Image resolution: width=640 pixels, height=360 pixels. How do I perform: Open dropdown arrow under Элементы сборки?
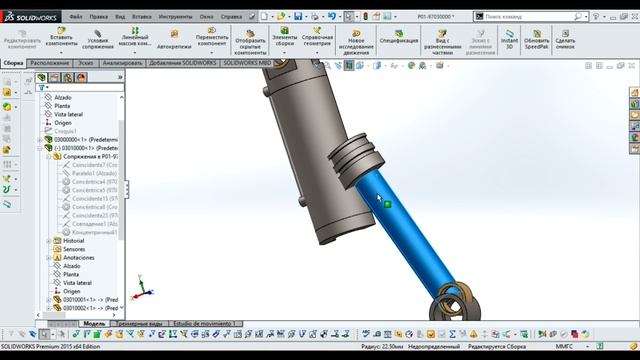point(284,53)
